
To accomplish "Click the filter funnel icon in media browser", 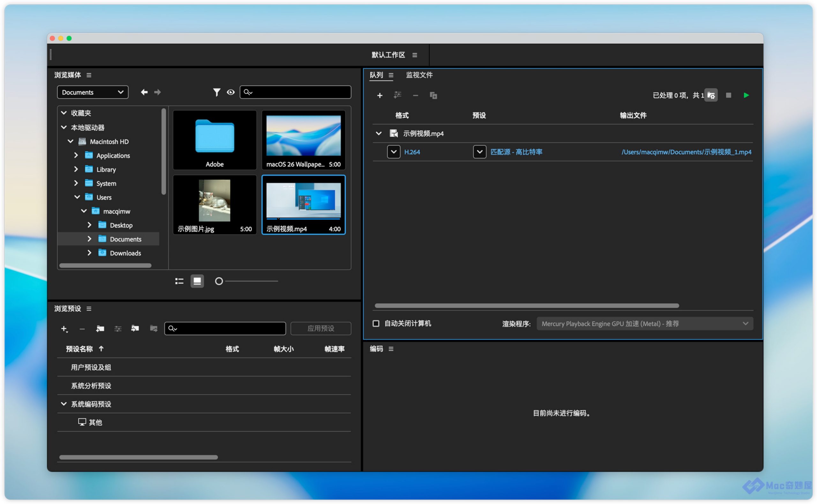I will click(x=216, y=92).
